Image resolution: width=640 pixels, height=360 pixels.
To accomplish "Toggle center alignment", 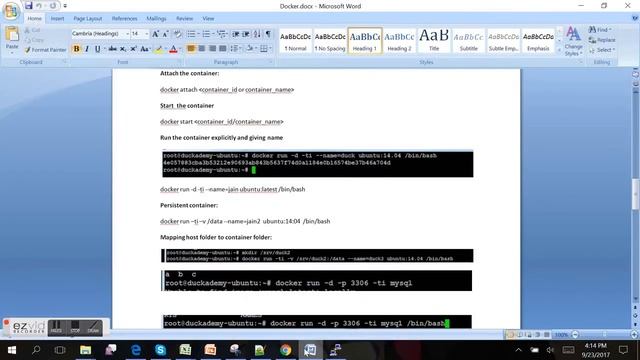I will coord(202,49).
